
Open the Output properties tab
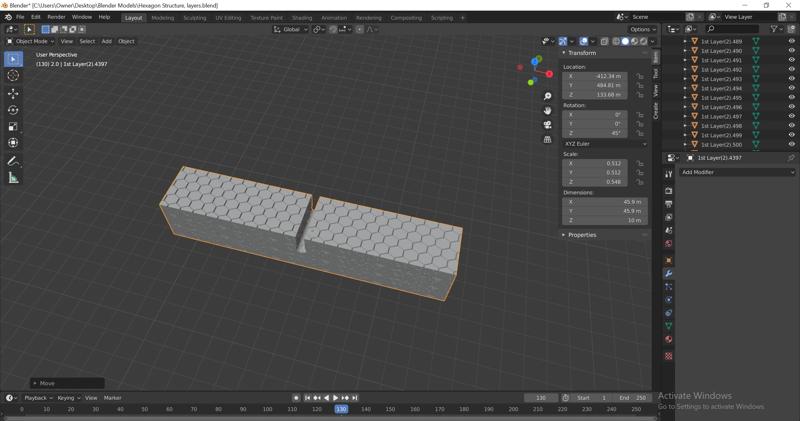click(x=668, y=204)
